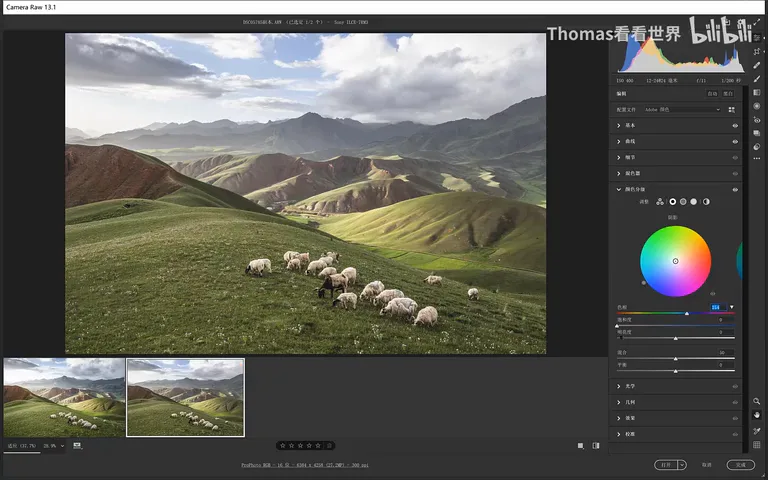This screenshot has width=768, height=480.
Task: Toggle the grid overlay icon
Action: [x=757, y=445]
